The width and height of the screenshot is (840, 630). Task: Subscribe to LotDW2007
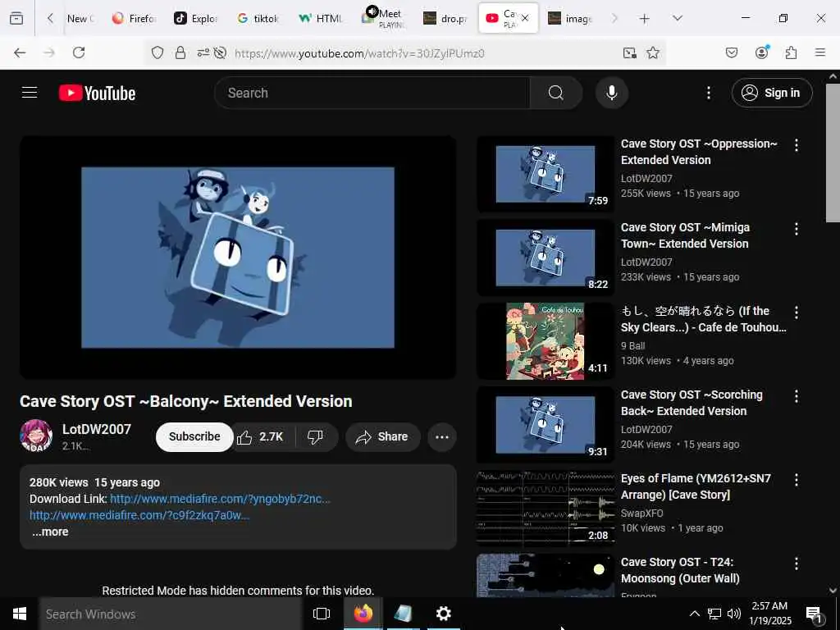coord(194,436)
